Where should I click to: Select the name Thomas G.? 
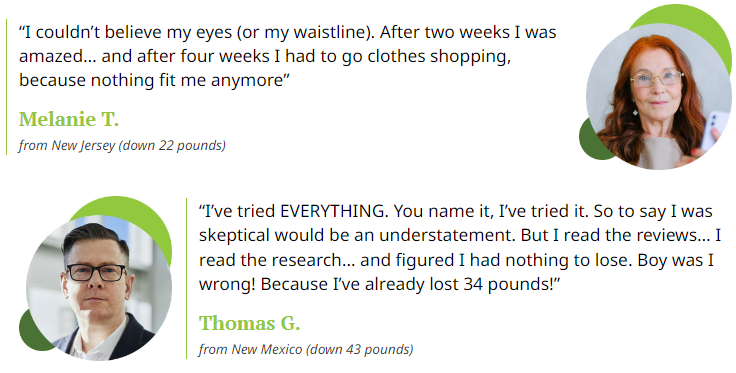click(249, 323)
